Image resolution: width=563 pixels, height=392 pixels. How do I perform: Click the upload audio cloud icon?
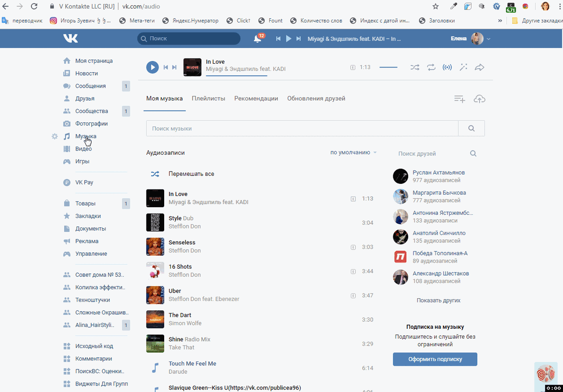coord(479,99)
